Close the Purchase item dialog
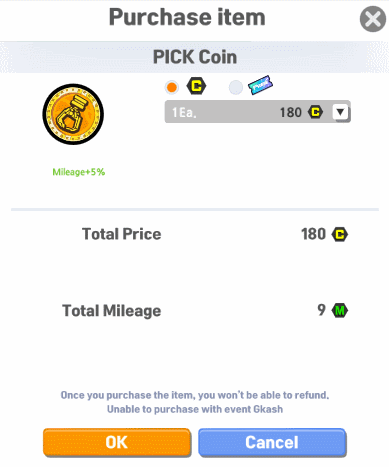This screenshot has height=467, width=389. [373, 19]
